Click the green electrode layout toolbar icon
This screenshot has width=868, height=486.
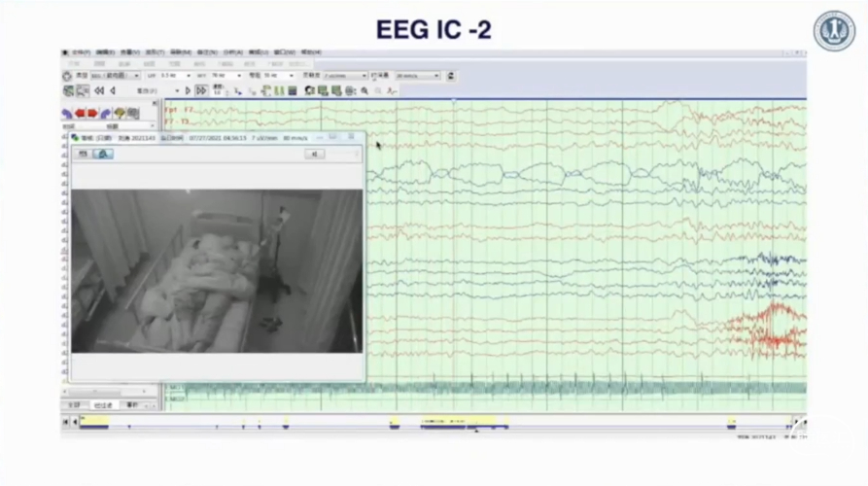[x=266, y=90]
